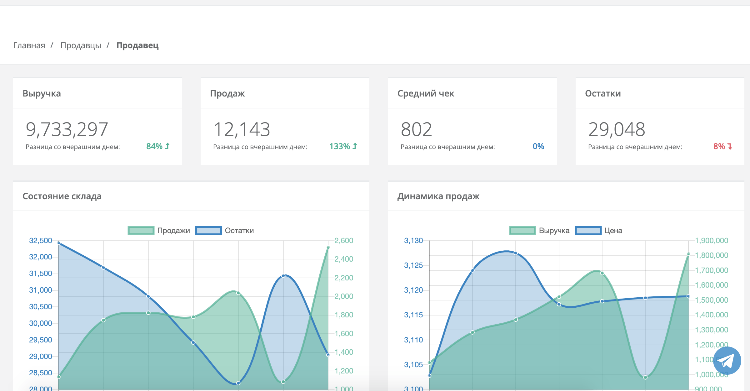Viewport: 750px width, 391px height.
Task: Toggle the Выручка legend swatch in Динамика продаж
Action: 522,230
